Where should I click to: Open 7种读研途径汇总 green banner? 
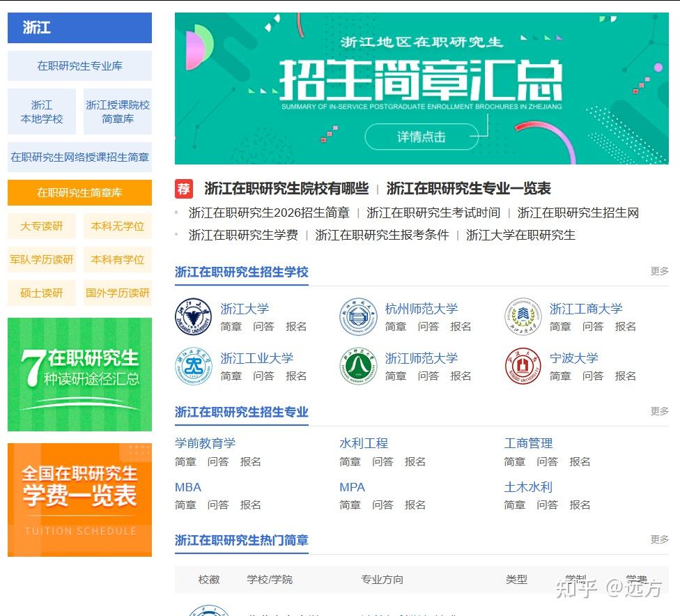[x=80, y=375]
